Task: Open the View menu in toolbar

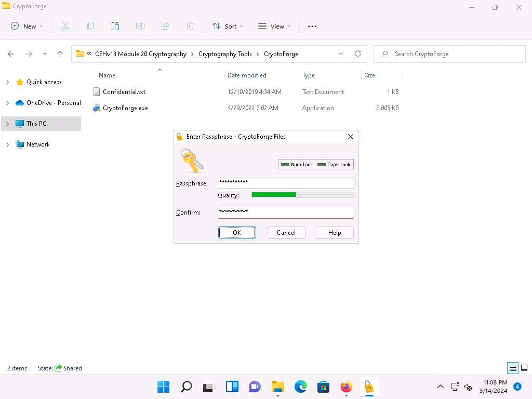Action: click(274, 26)
